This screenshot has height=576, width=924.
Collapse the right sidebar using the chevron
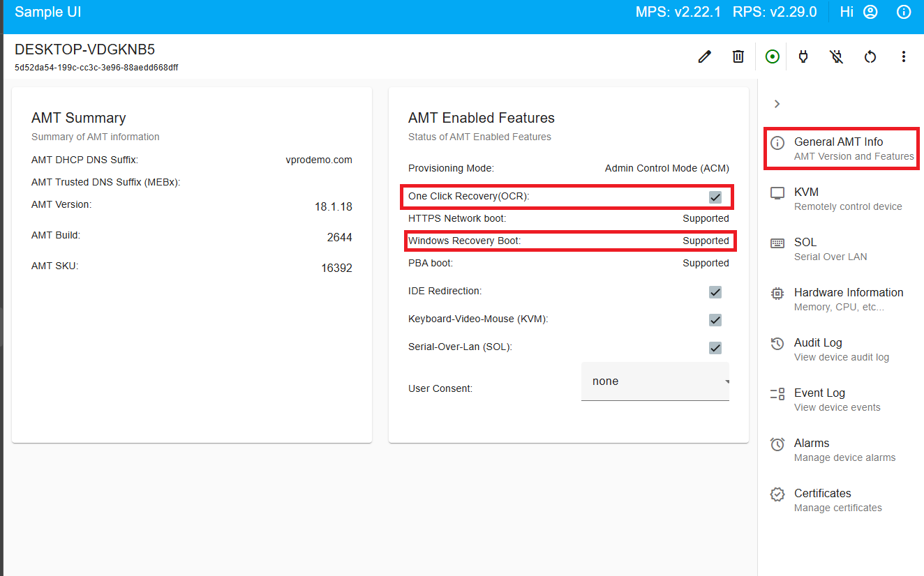pyautogui.click(x=777, y=103)
